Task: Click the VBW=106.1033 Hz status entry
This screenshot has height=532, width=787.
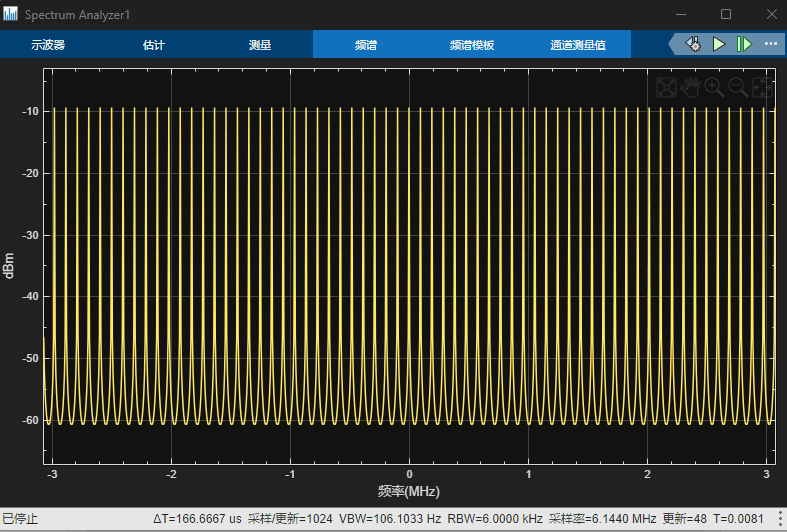Action: [390, 518]
